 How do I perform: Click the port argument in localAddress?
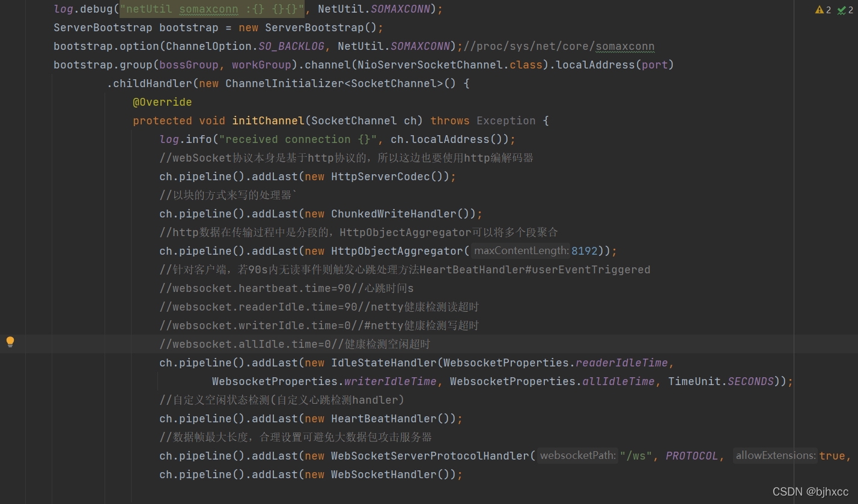(654, 65)
